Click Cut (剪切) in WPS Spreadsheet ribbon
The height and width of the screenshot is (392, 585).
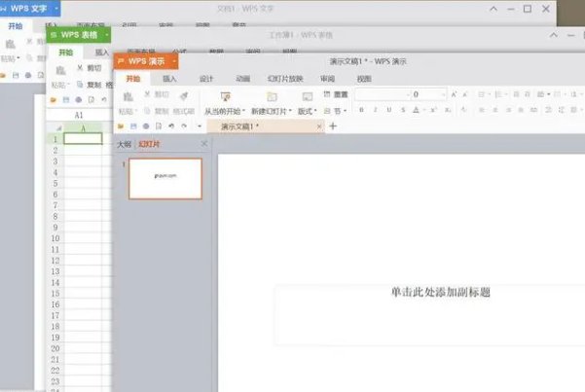[90, 68]
